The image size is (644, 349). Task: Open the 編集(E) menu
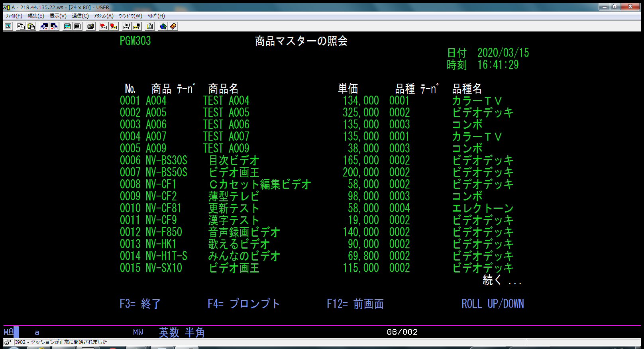(36, 16)
